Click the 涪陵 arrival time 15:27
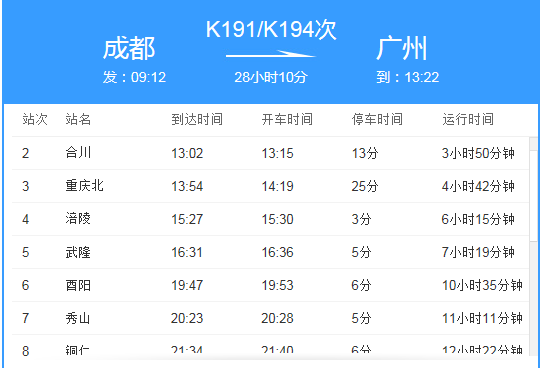Viewport: 541px width, 368px height. [187, 219]
